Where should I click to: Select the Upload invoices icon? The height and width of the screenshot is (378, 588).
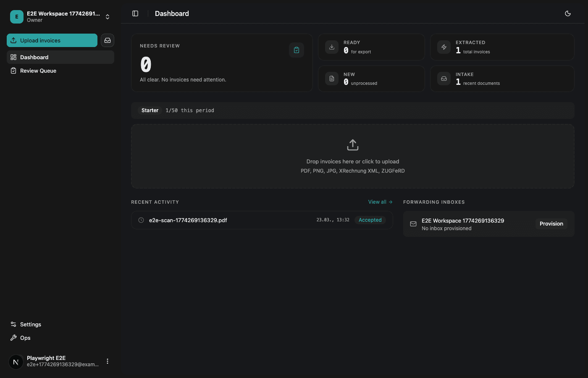(x=14, y=40)
